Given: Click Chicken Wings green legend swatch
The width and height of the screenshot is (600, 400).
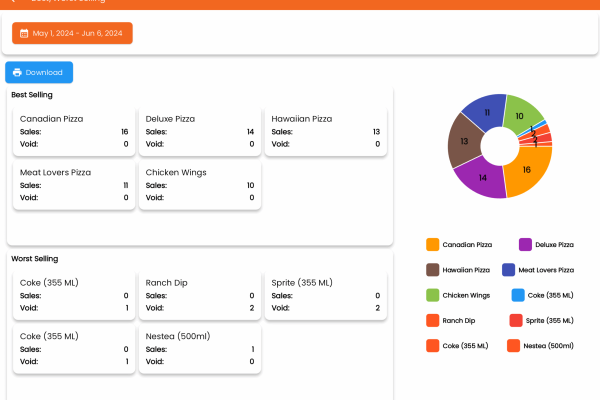Looking at the screenshot, I should [x=433, y=295].
